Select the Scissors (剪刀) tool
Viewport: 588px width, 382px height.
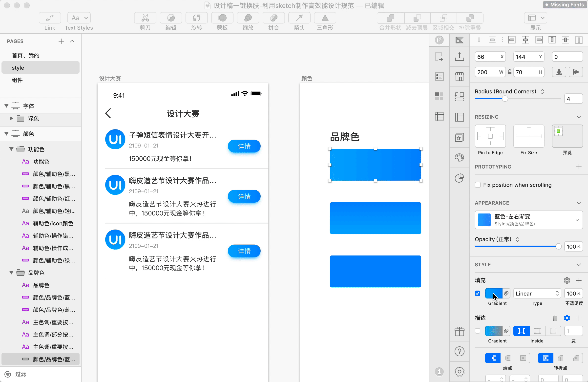tap(145, 18)
